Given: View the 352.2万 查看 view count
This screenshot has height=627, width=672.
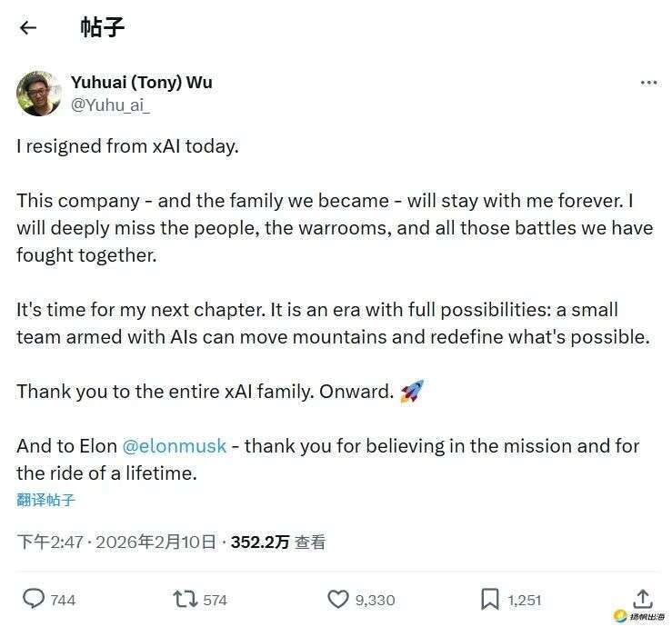Looking at the screenshot, I should (278, 542).
